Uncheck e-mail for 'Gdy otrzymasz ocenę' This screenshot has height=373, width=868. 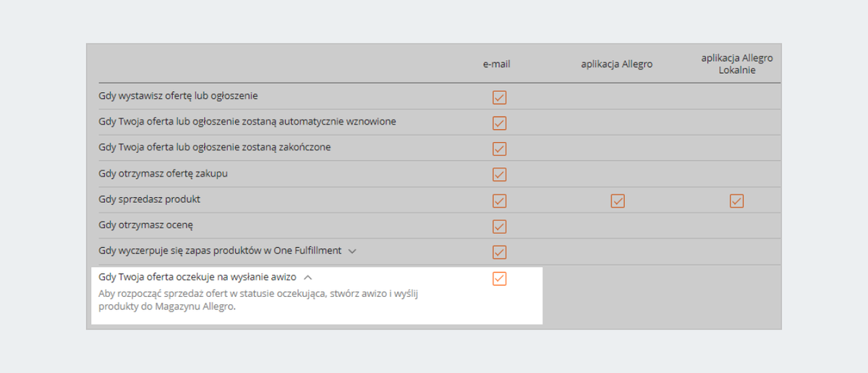coord(499,227)
